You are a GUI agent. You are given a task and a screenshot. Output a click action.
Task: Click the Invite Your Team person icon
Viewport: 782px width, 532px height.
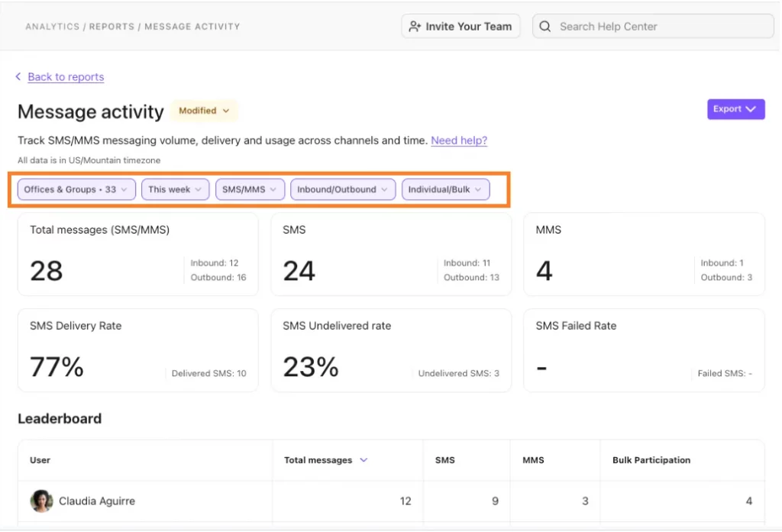click(x=415, y=27)
